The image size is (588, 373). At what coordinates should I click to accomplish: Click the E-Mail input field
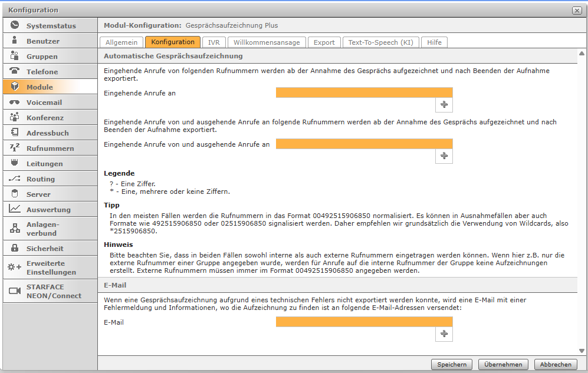tap(364, 322)
